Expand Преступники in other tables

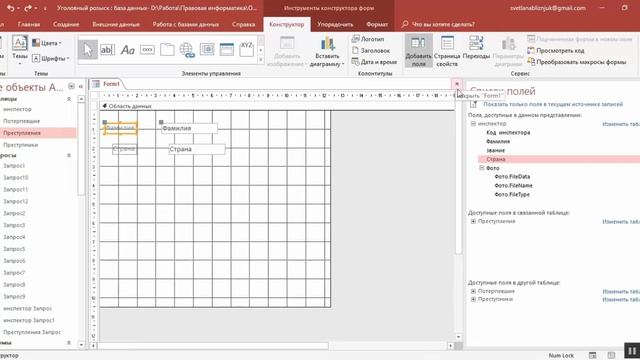pos(473,299)
